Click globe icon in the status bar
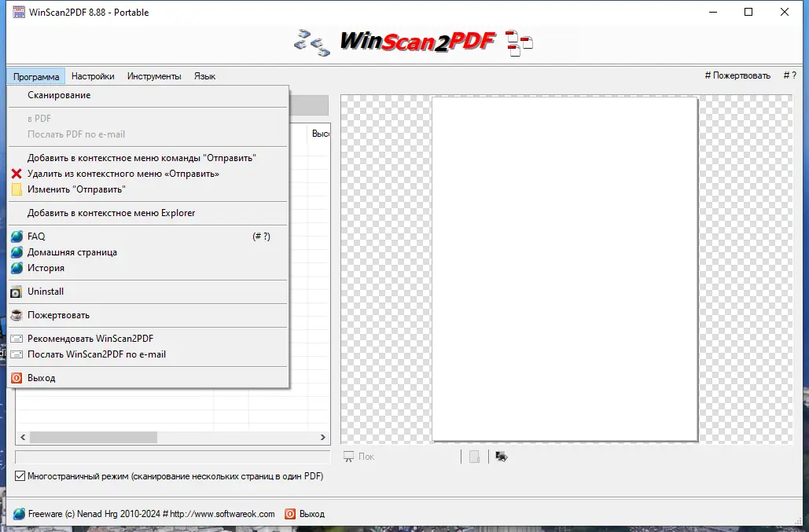Viewport: 809px width, 532px height. click(x=19, y=514)
